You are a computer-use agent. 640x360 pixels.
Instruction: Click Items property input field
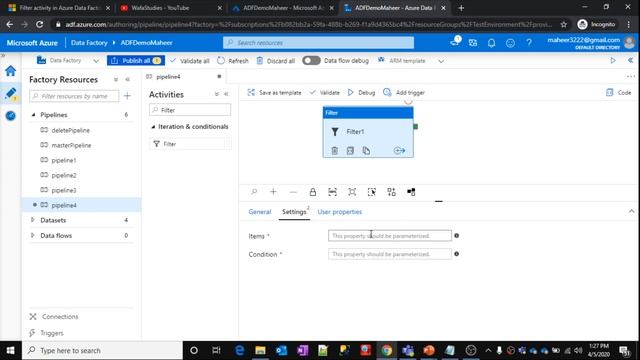point(390,236)
